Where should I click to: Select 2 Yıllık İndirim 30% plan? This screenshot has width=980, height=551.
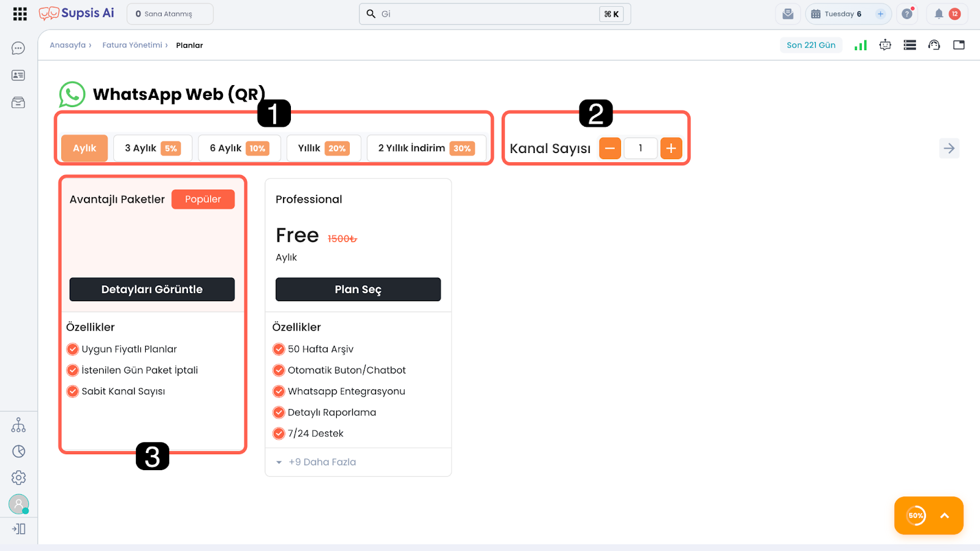(x=426, y=148)
